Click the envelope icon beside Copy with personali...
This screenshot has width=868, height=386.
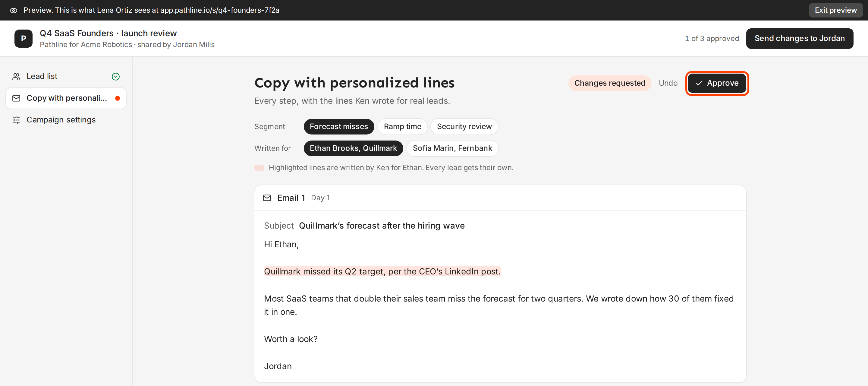coord(16,98)
